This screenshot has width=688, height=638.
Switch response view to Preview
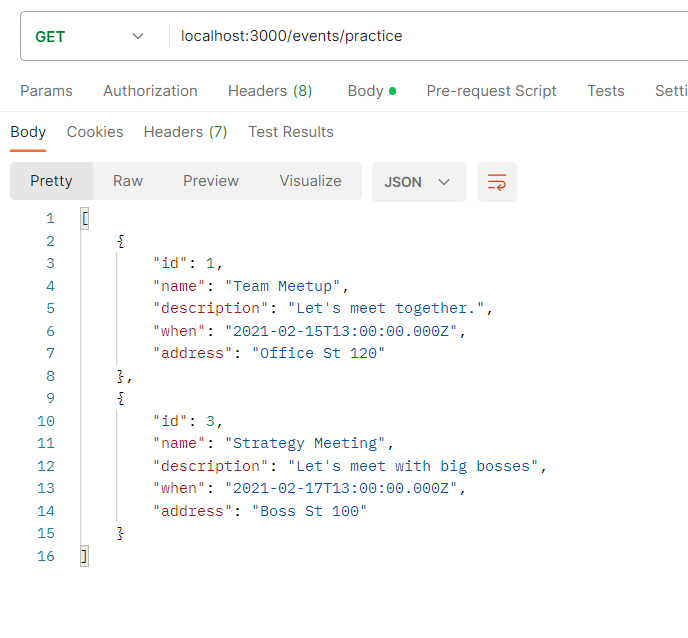pyautogui.click(x=211, y=181)
